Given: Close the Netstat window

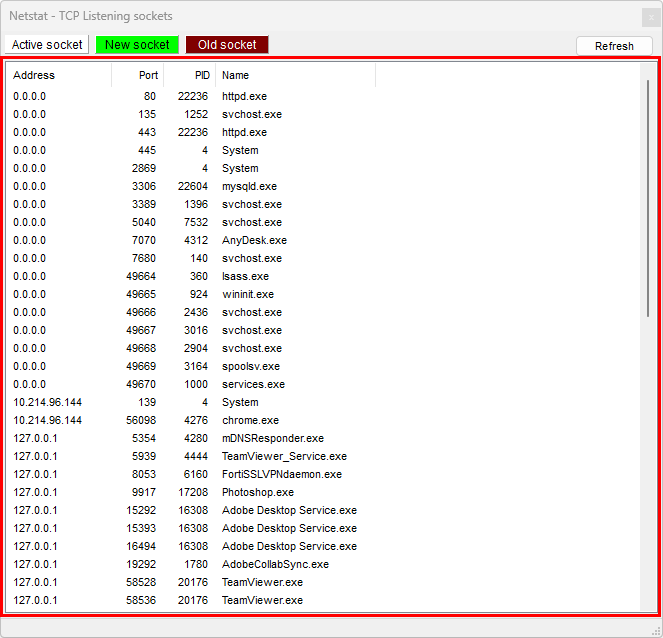Looking at the screenshot, I should (x=649, y=17).
